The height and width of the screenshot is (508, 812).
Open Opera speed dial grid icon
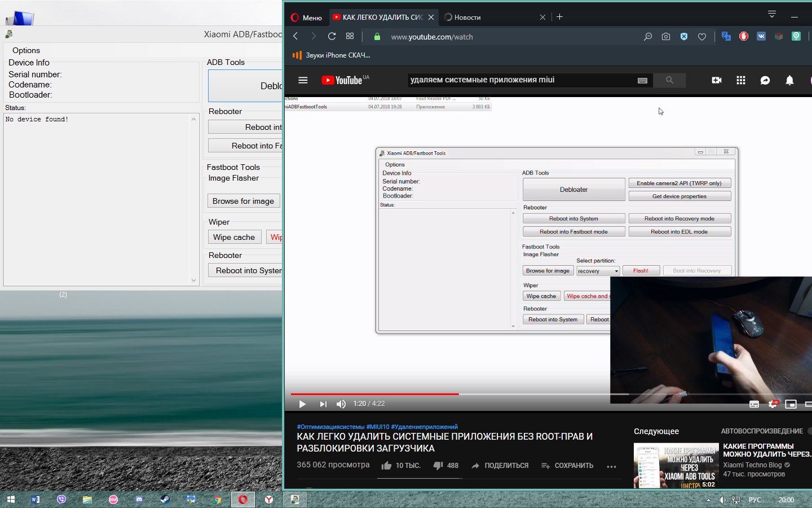click(350, 36)
